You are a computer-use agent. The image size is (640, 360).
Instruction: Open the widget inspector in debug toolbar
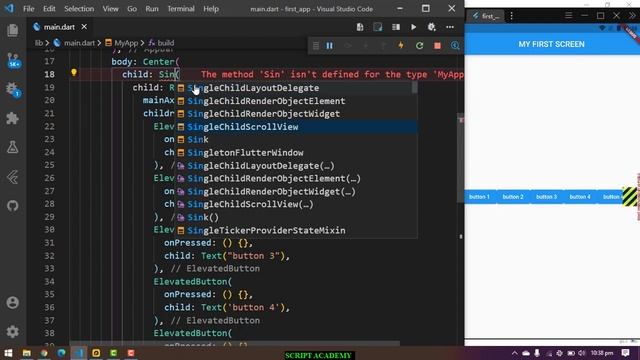455,46
